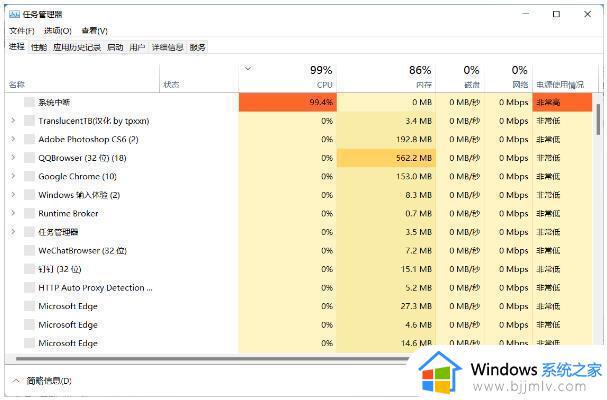Select the 27.3 MB memory cell
This screenshot has height=400, width=607.
point(386,306)
